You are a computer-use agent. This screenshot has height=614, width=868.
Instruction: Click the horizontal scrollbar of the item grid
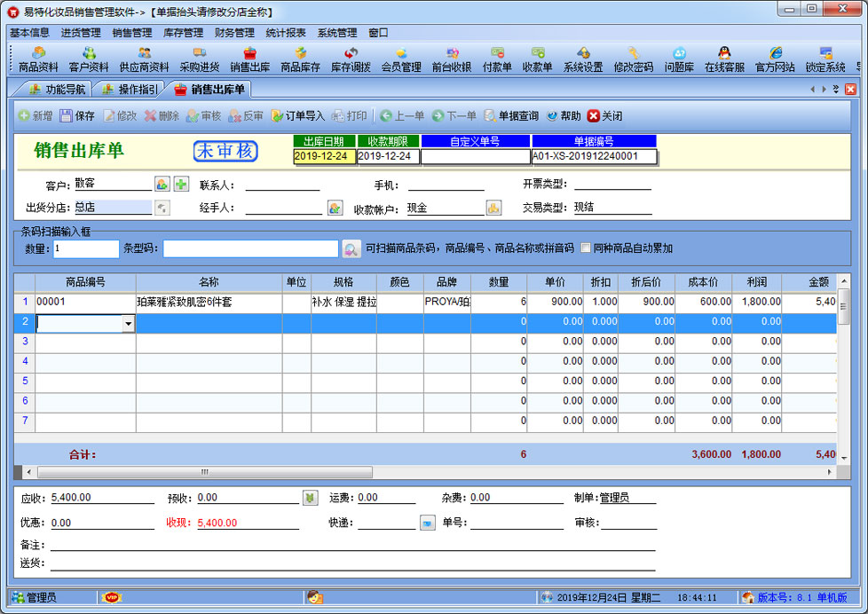[204, 472]
